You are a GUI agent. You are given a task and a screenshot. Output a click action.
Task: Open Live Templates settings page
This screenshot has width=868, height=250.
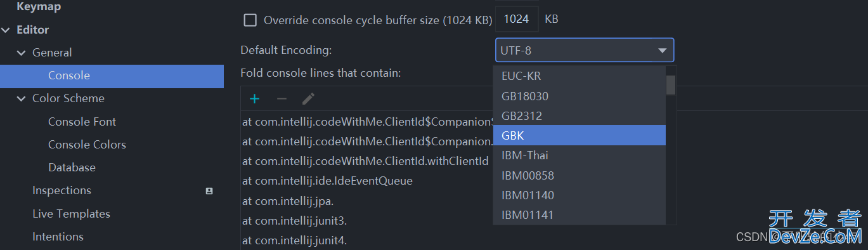pyautogui.click(x=71, y=214)
